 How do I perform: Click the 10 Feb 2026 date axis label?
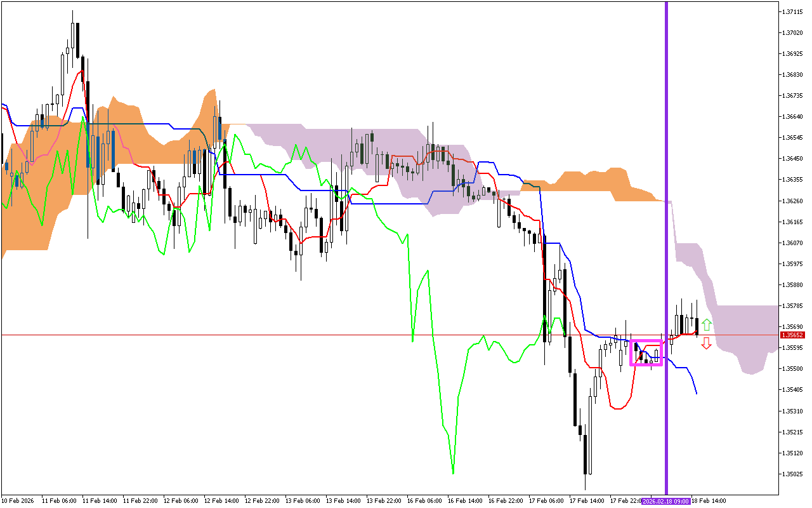(x=16, y=502)
